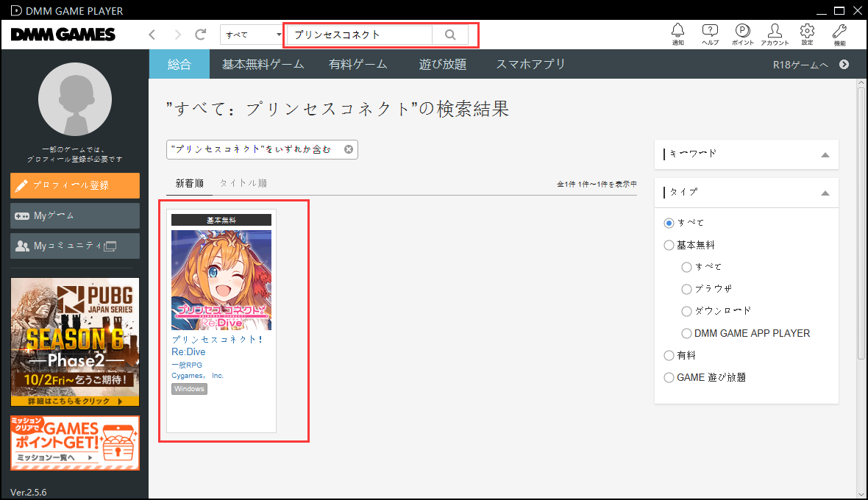Sort results by タイトル順
Screen dimensions: 868x500
coord(243,184)
